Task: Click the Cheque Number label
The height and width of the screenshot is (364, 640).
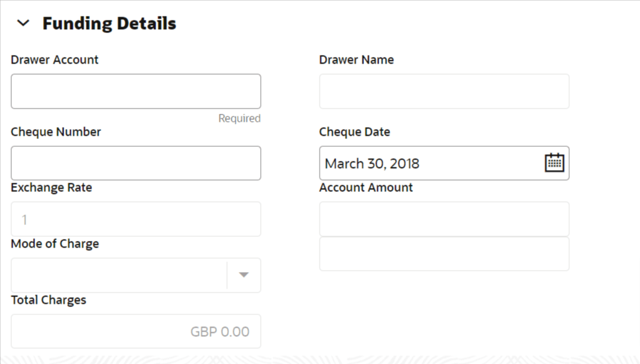Action: [56, 132]
